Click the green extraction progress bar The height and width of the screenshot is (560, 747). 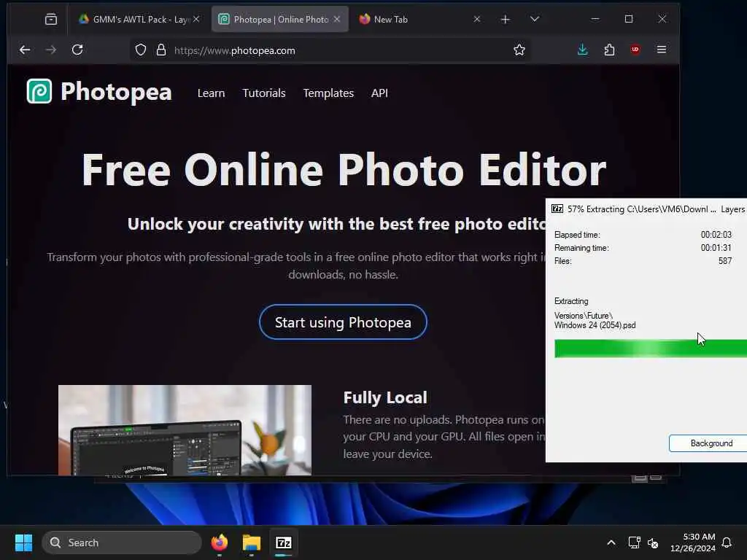click(650, 349)
